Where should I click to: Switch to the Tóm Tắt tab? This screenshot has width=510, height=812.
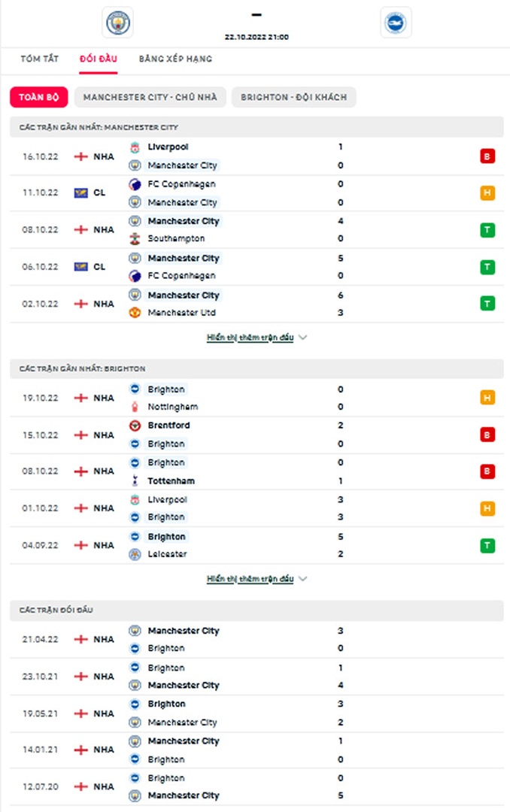[x=40, y=59]
